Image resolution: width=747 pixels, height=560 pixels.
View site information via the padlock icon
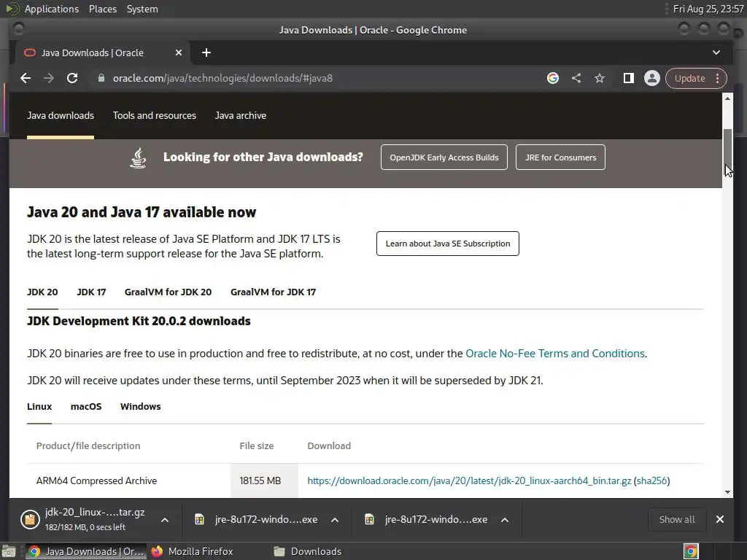coord(101,78)
